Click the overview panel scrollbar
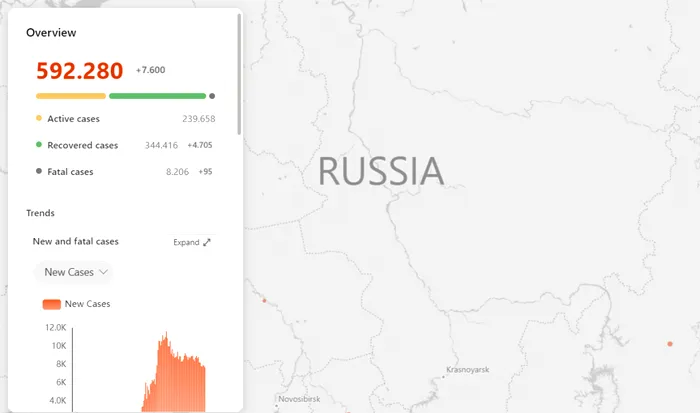Screen dimensions: 700x413 point(239,74)
